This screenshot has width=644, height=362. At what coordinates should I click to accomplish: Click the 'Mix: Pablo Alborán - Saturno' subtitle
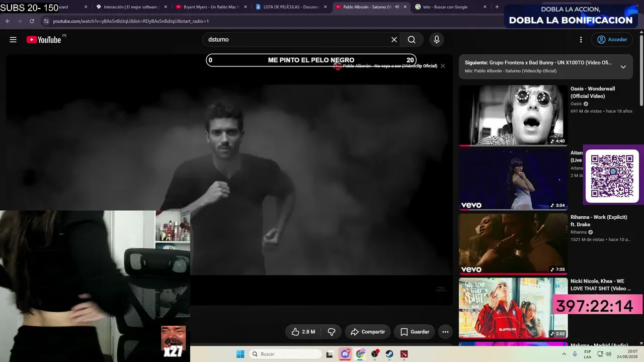click(511, 71)
